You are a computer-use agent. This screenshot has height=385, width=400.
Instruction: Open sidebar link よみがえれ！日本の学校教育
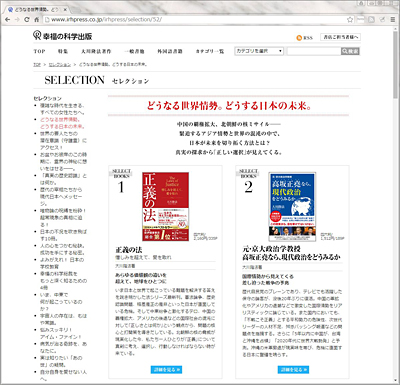[x=62, y=263]
